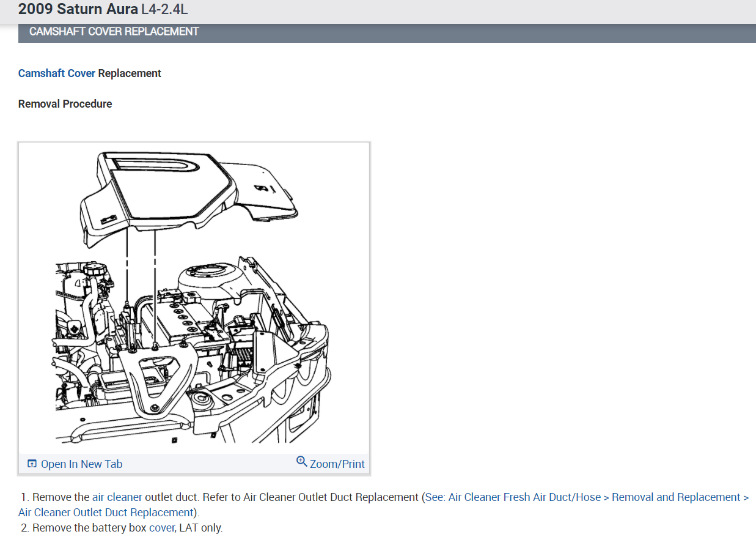Image resolution: width=756 pixels, height=545 pixels.
Task: Click the magnifier Zoom/Print icon
Action: [x=301, y=461]
